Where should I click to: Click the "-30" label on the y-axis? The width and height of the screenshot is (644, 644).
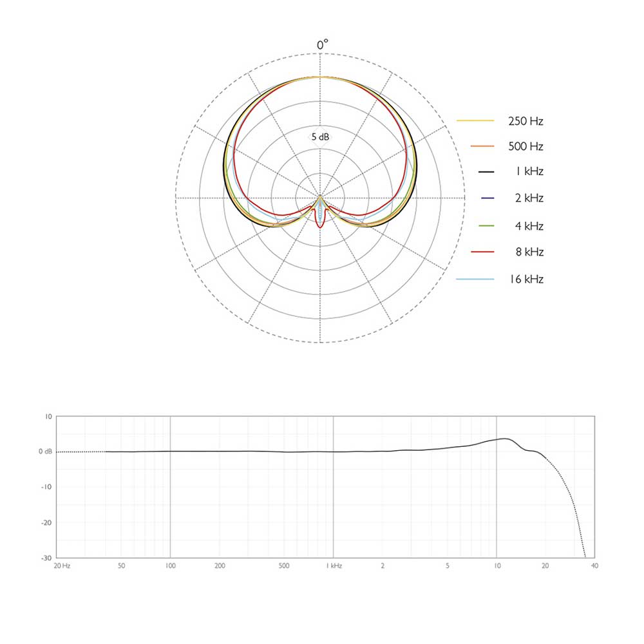point(46,558)
